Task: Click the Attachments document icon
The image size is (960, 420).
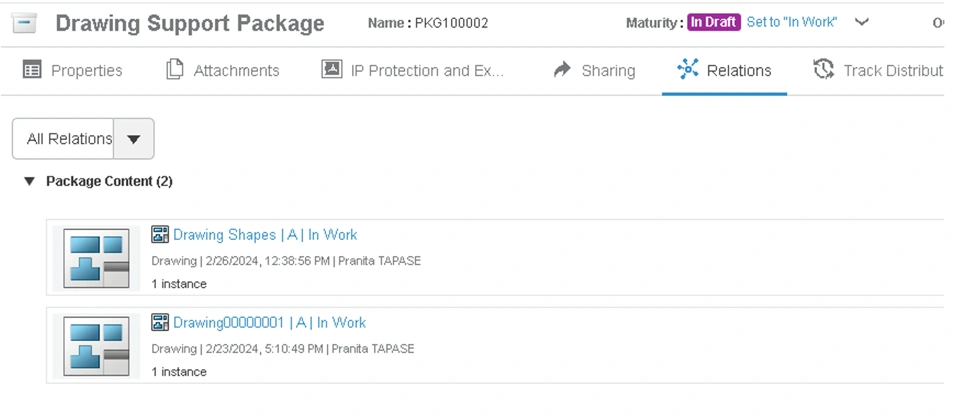Action: [x=175, y=70]
